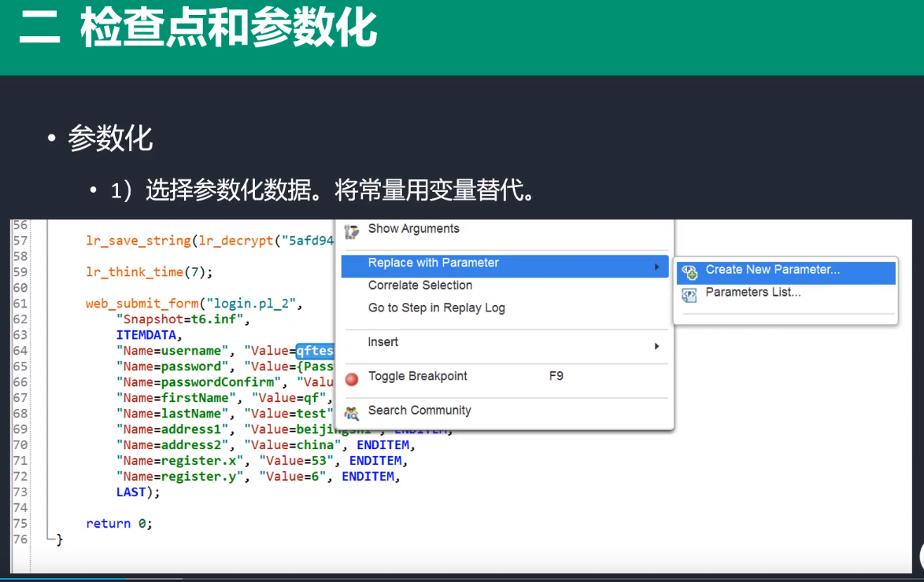Click the lr_save_string function call

tap(139, 241)
